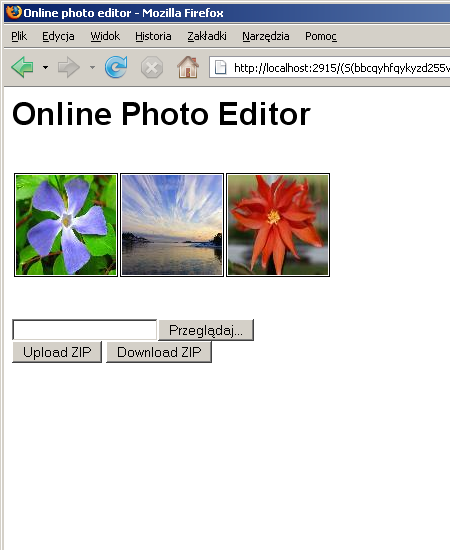Screen dimensions: 450x550
Task: Open the Widok menu
Action: [105, 36]
